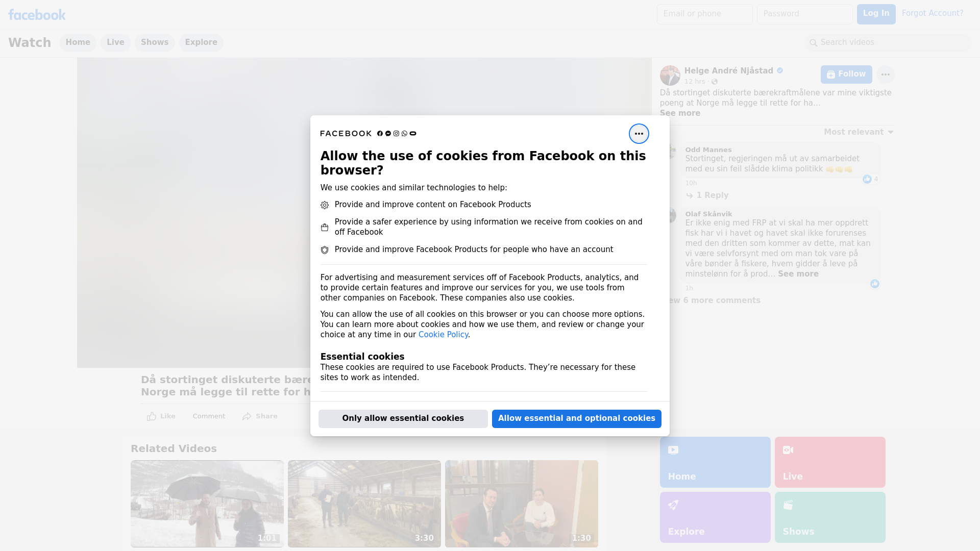Choose Only allow essential cookies
This screenshot has width=980, height=551.
pyautogui.click(x=403, y=418)
